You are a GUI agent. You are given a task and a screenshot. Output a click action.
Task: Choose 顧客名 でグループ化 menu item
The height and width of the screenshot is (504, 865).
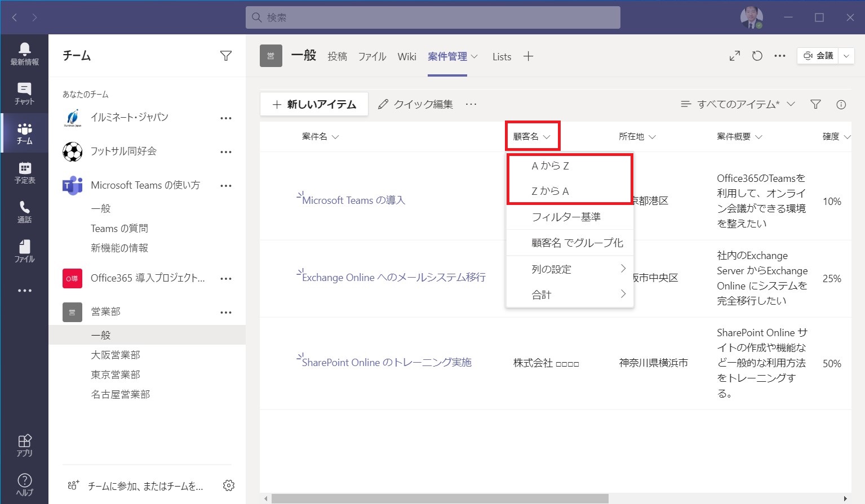(570, 243)
